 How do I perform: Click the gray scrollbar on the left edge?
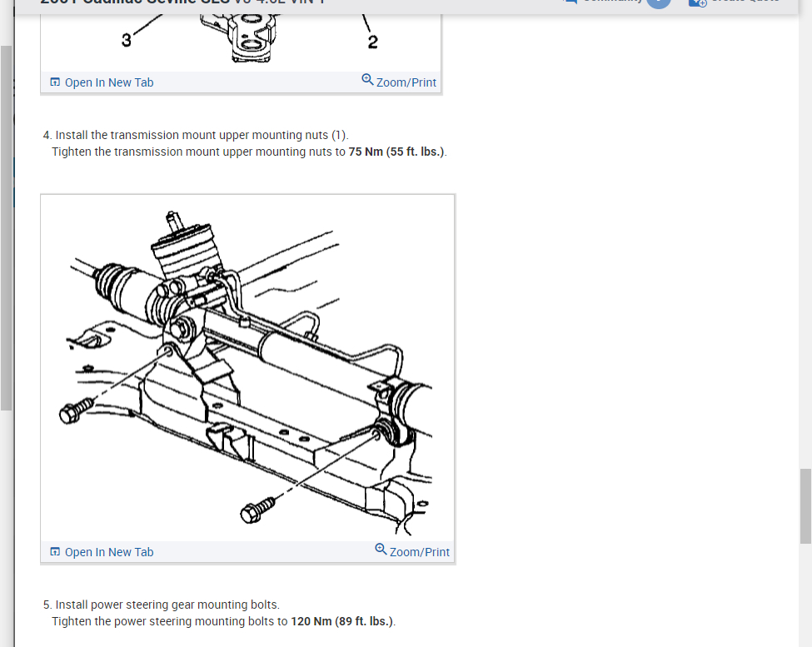tap(6, 228)
